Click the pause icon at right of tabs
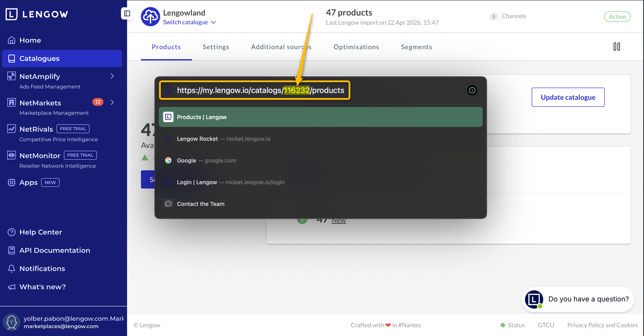644x336 pixels. (x=617, y=47)
